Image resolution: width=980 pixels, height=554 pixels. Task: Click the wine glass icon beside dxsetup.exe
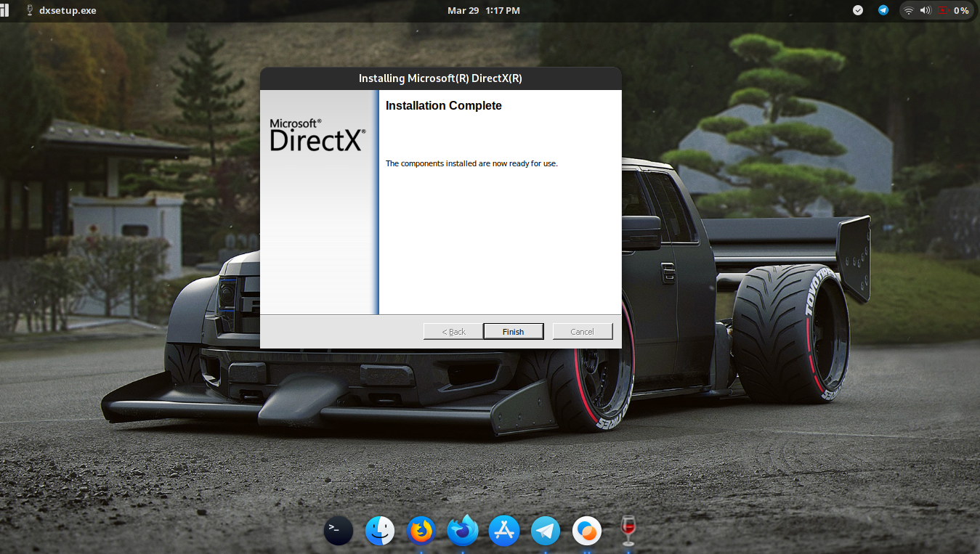[x=29, y=10]
